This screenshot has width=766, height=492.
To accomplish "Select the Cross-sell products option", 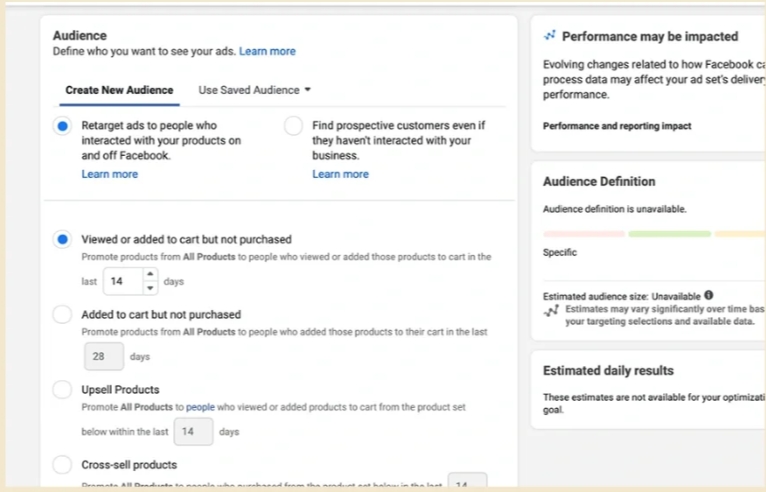I will point(63,465).
